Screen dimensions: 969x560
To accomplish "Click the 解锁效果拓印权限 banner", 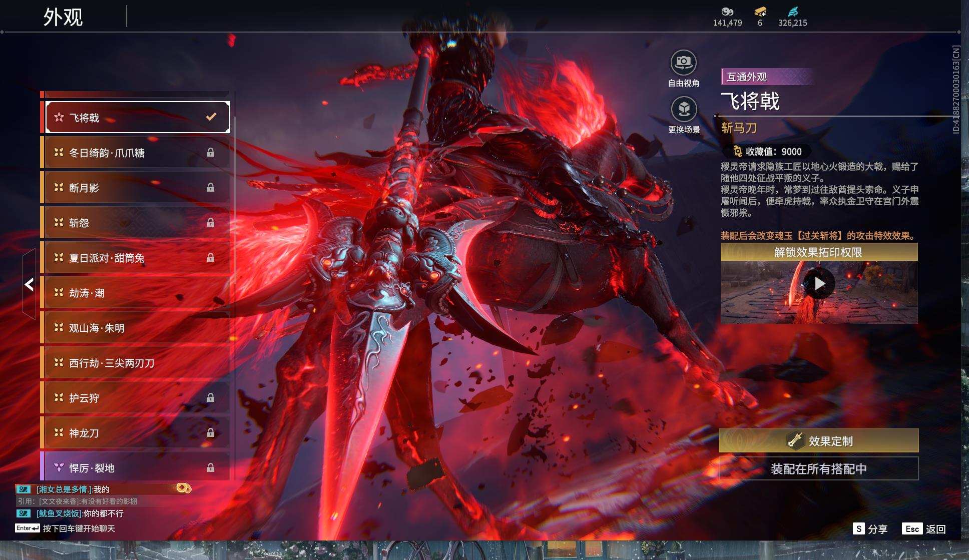I will point(819,252).
